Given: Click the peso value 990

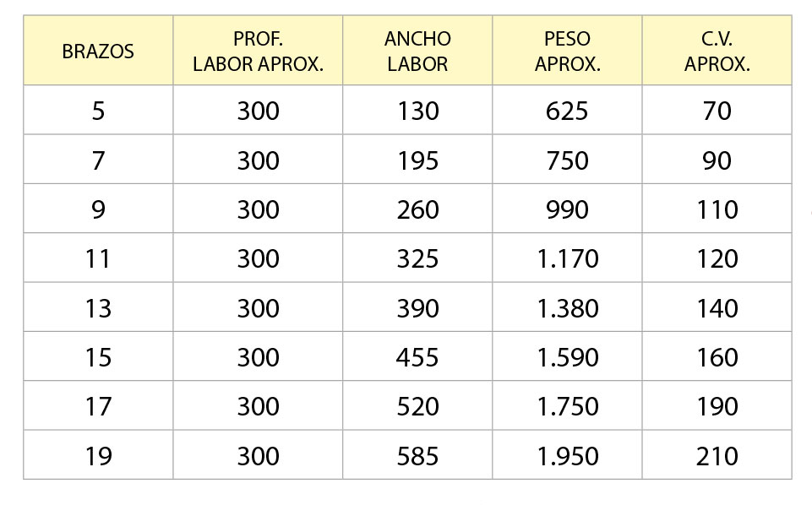Looking at the screenshot, I should [567, 209].
